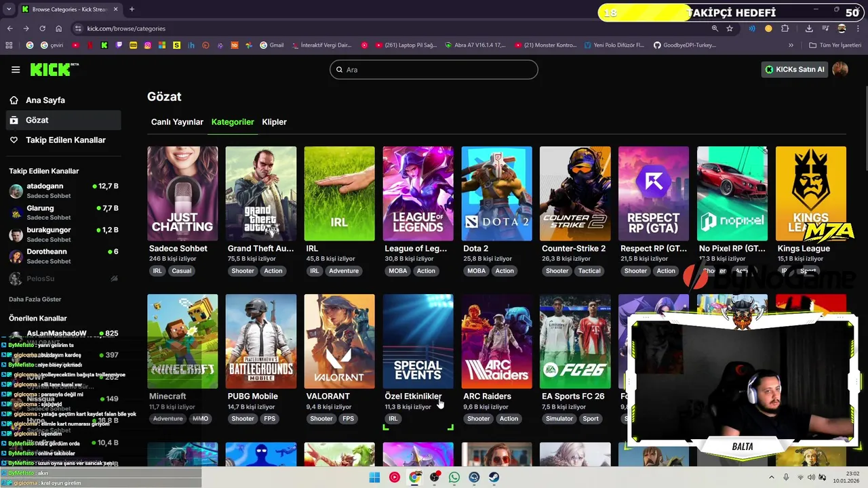Click the Takip Edilen Kanallar heart icon

tap(14, 140)
